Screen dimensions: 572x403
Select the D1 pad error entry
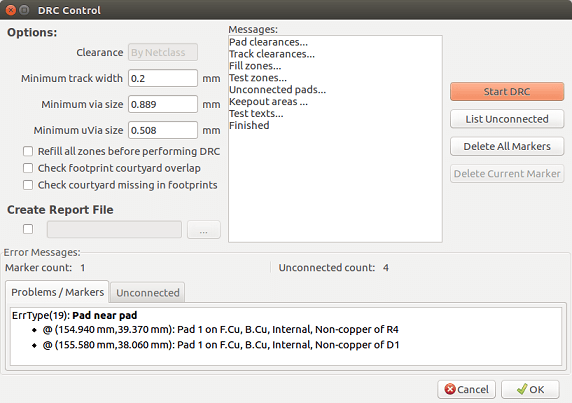pos(221,345)
